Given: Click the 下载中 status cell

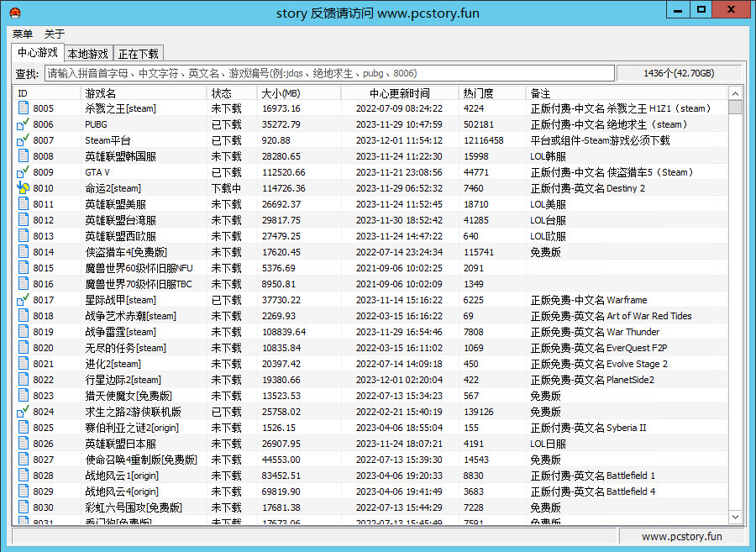Looking at the screenshot, I should coord(226,188).
